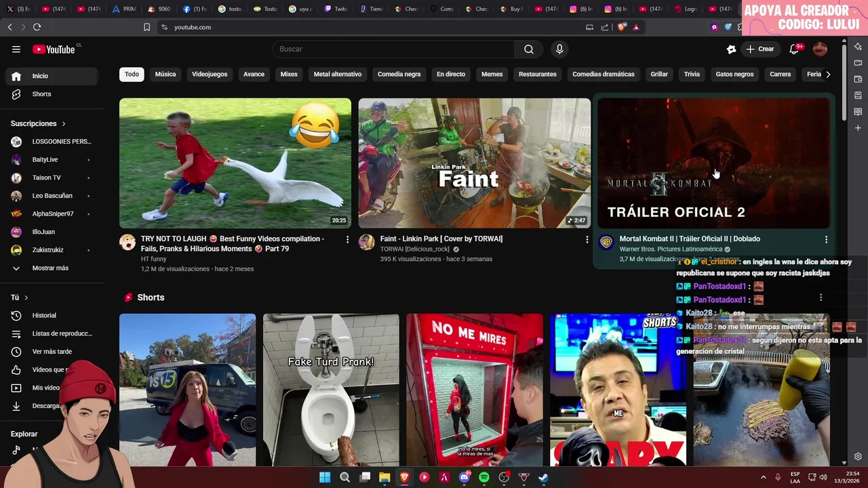Open the Fake Turd Prank short
The width and height of the screenshot is (868, 488).
pyautogui.click(x=331, y=390)
